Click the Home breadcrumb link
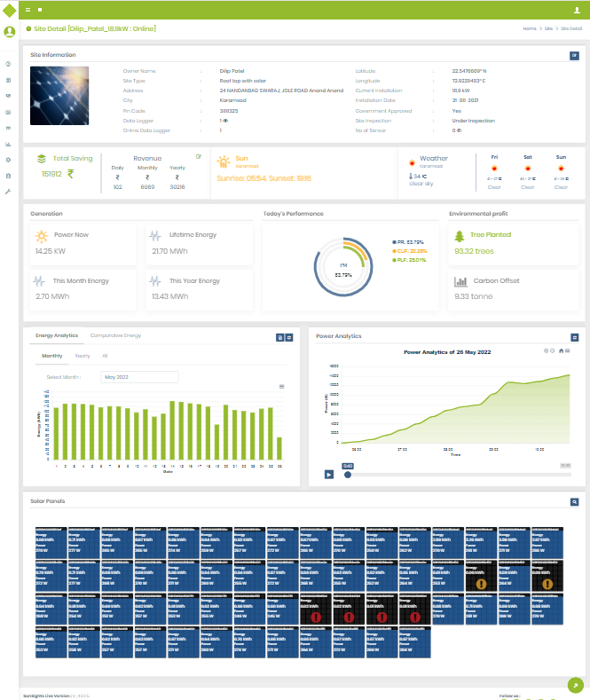 (x=530, y=29)
